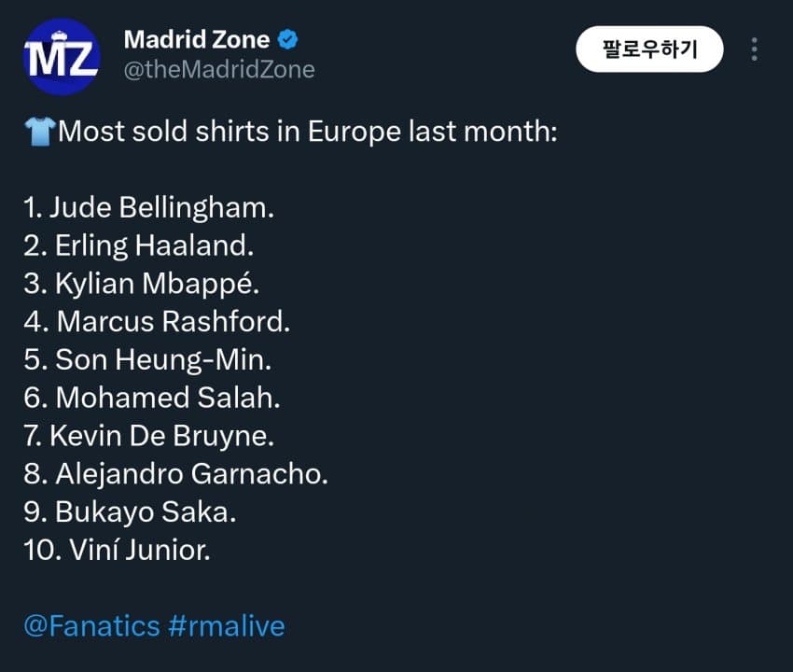Click the Madrid Zone display name
Viewport: 793px width, 672px height.
tap(197, 40)
